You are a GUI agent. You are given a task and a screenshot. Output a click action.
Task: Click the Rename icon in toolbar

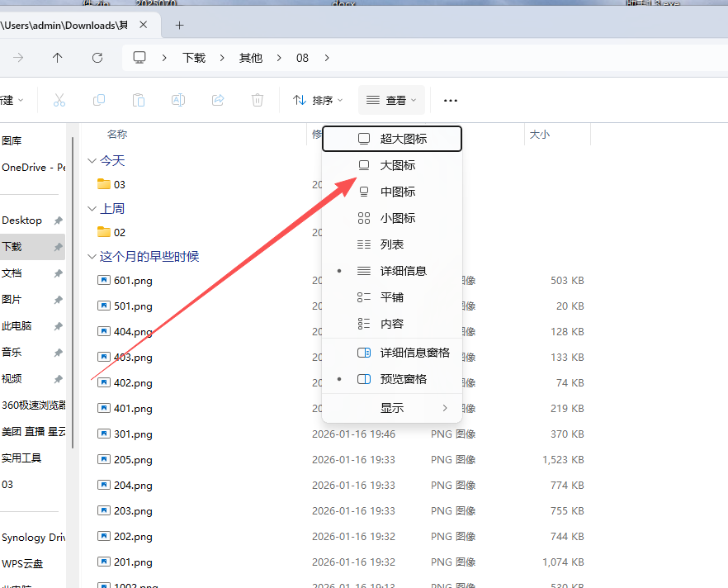(x=177, y=100)
